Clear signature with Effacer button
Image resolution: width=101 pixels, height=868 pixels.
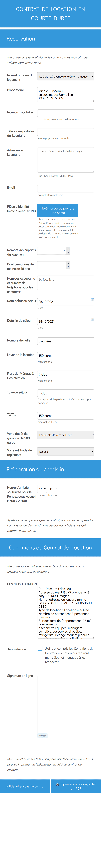pos(43,736)
